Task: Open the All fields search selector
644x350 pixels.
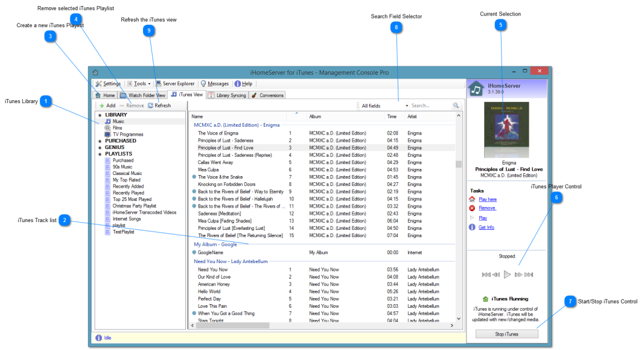Action: coord(384,106)
